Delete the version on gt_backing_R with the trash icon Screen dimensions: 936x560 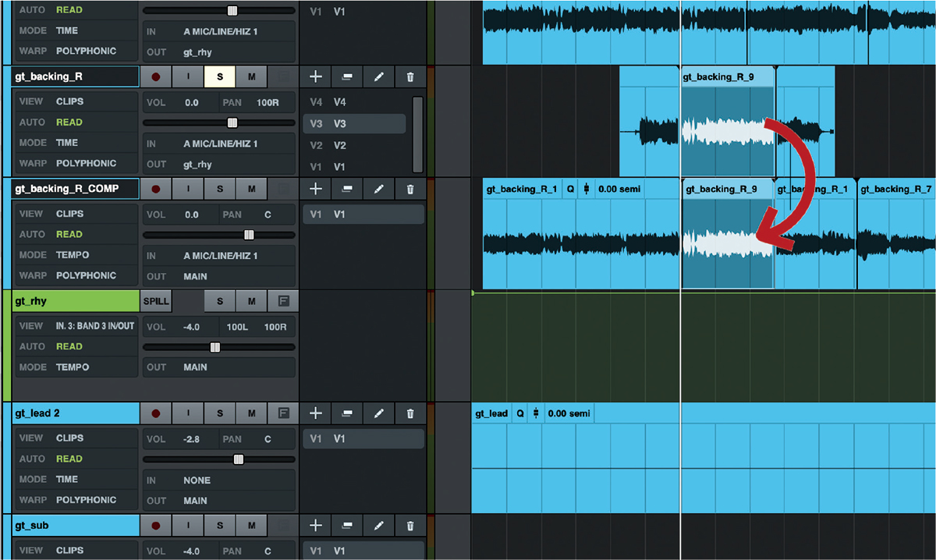[x=410, y=76]
